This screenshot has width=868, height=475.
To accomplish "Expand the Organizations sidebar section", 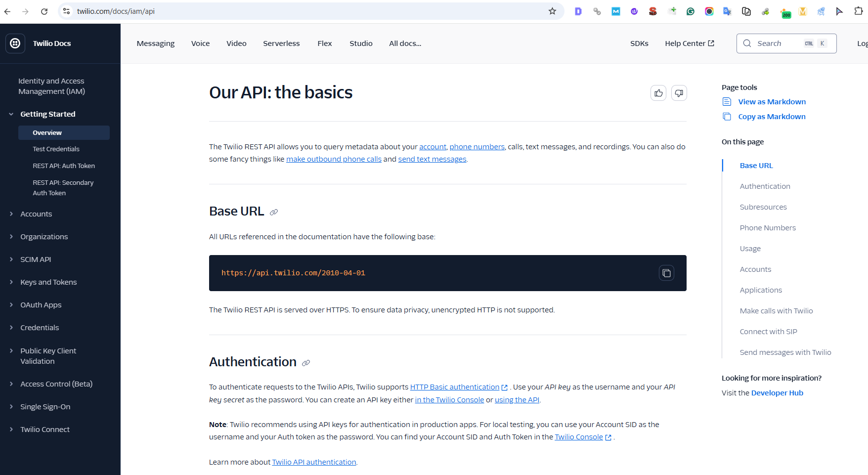I will pyautogui.click(x=11, y=237).
